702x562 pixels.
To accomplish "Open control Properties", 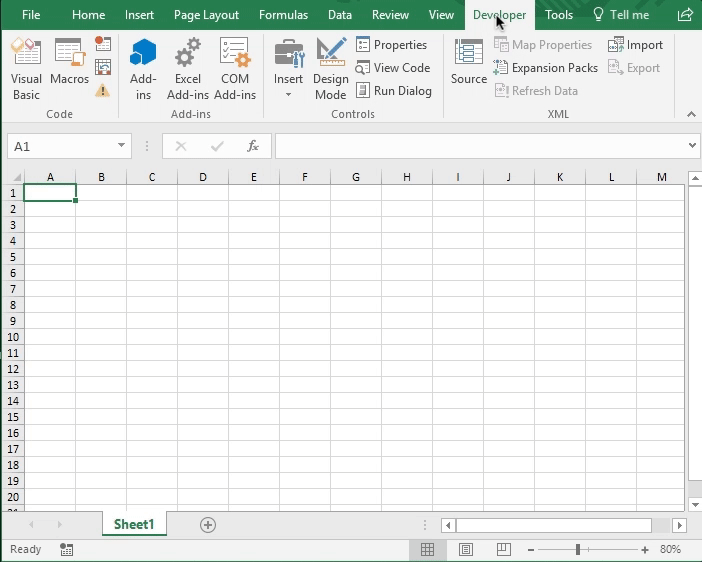I will click(391, 45).
